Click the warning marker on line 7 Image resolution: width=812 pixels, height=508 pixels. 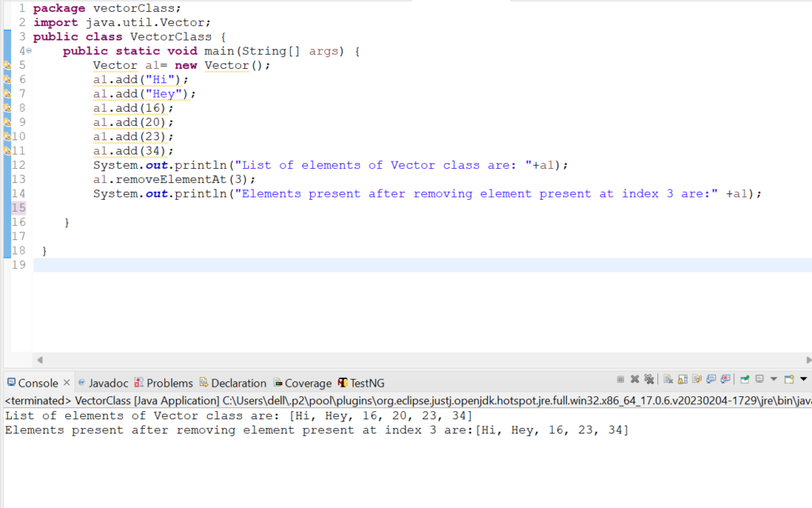(x=7, y=94)
